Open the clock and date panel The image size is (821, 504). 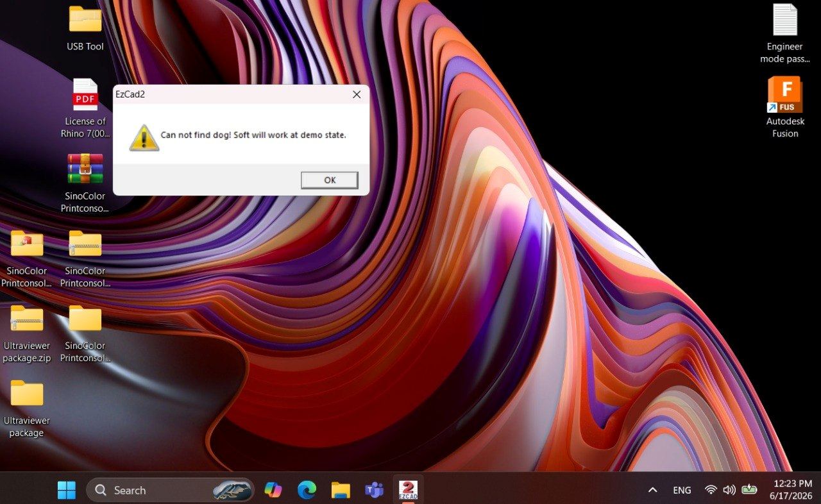point(793,490)
